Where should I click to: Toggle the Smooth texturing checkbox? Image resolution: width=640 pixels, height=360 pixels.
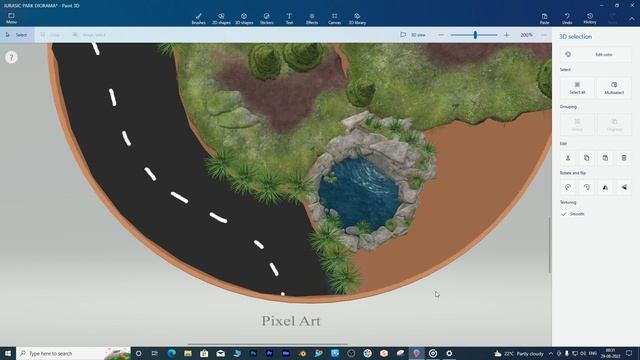[564, 214]
